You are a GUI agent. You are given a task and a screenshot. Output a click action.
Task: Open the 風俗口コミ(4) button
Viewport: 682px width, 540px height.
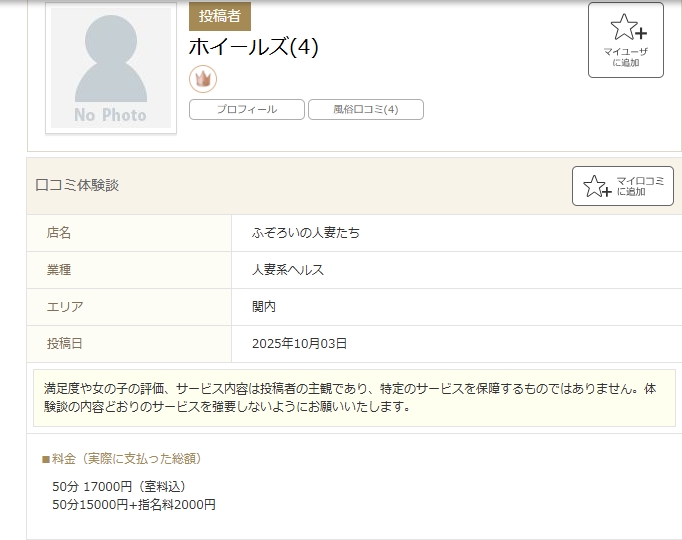click(365, 110)
